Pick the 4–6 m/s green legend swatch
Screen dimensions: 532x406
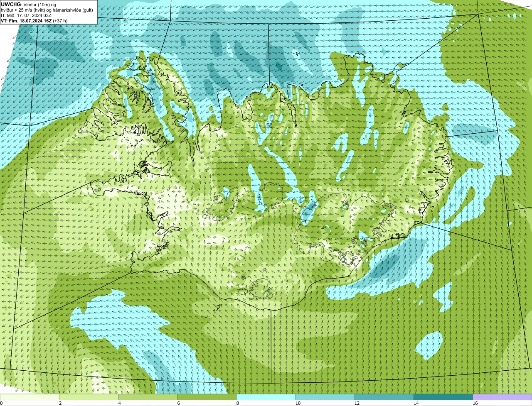(148, 397)
